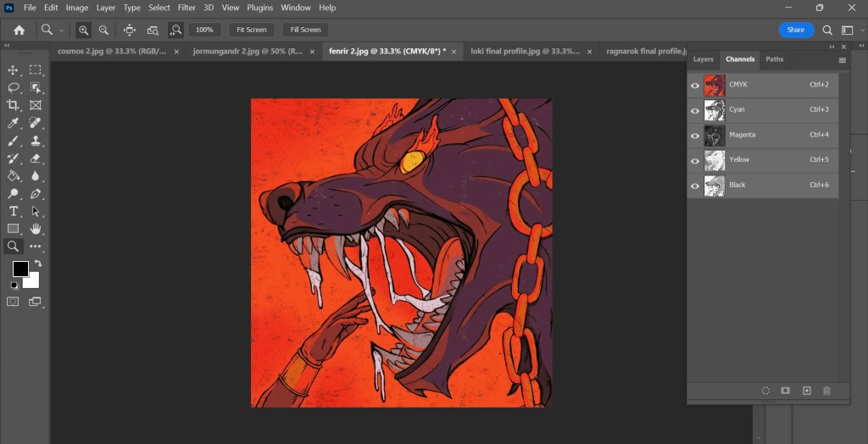Switch to the Layers panel tab
Viewport: 868px width, 444px height.
coord(704,59)
